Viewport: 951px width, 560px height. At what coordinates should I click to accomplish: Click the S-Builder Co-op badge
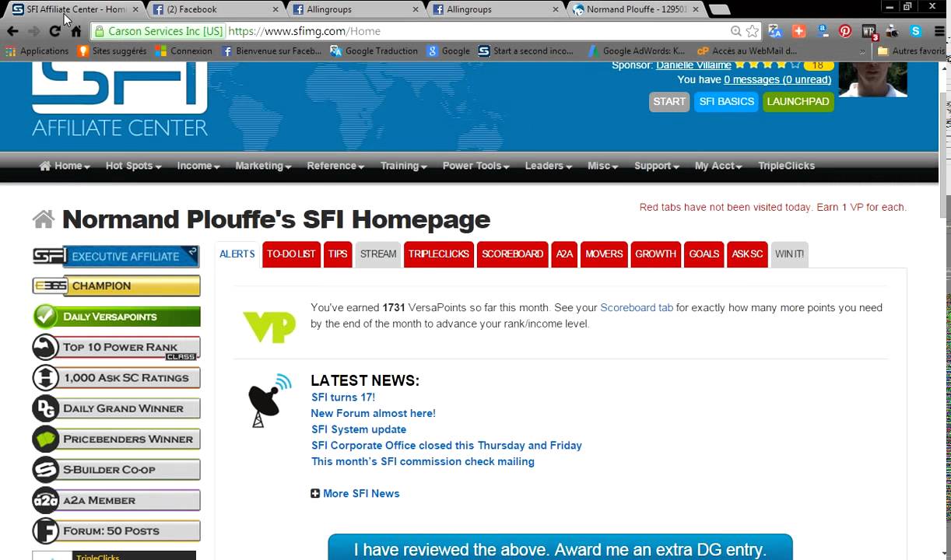116,470
